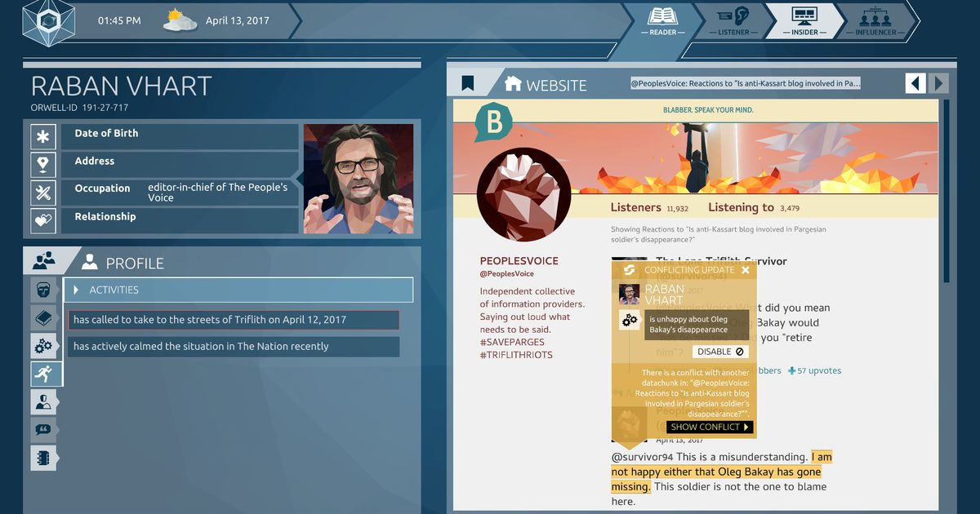This screenshot has width=980, height=514.
Task: Select the notebook category icon
Action: tap(43, 458)
